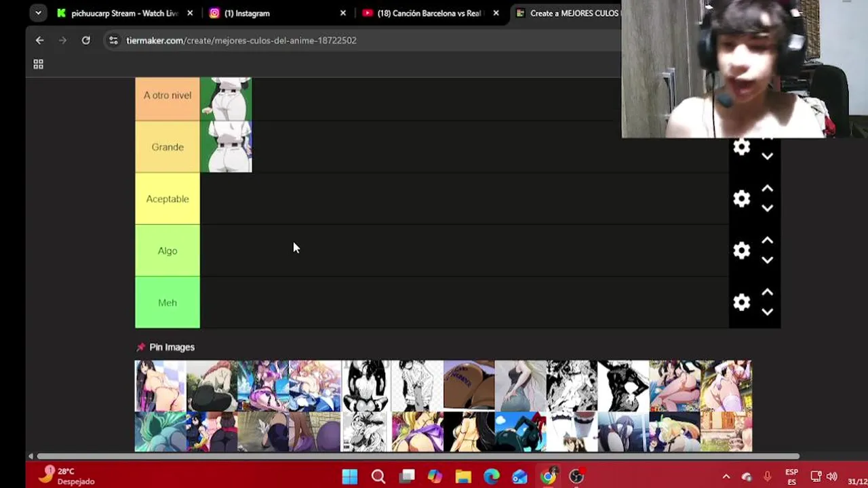This screenshot has width=868, height=488.
Task: Open settings gear for the Grande tier
Action: pyautogui.click(x=741, y=147)
